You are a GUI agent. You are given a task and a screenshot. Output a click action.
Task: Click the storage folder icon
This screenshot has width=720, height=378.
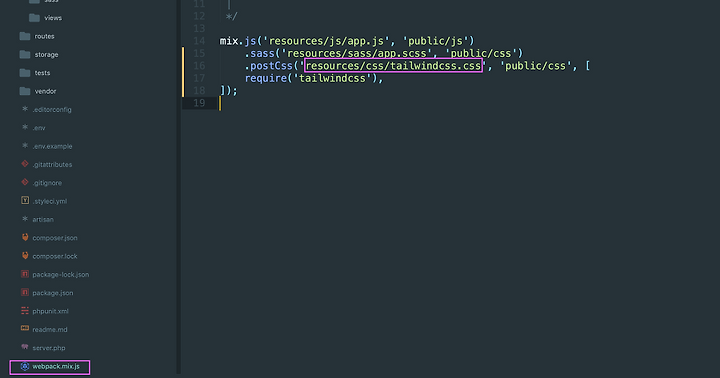[x=25, y=55]
